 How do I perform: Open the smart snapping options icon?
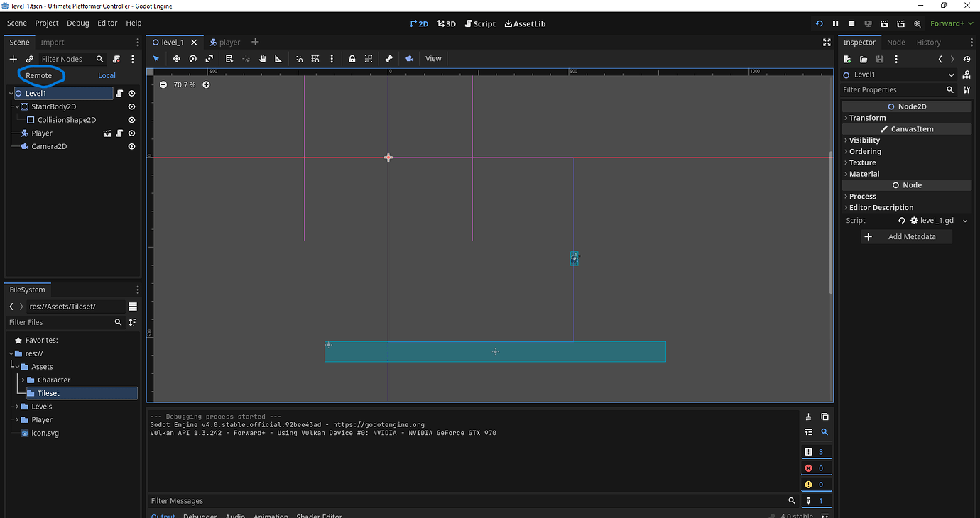[332, 58]
